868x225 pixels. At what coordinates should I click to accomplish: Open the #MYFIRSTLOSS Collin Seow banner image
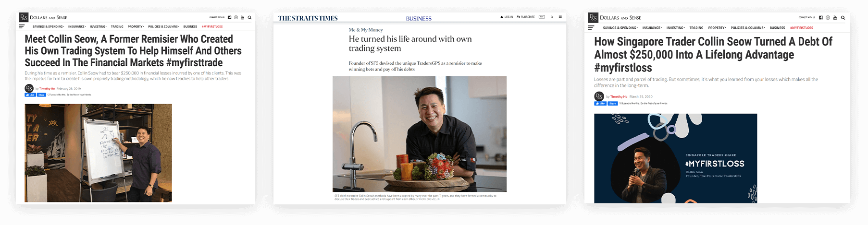click(675, 158)
